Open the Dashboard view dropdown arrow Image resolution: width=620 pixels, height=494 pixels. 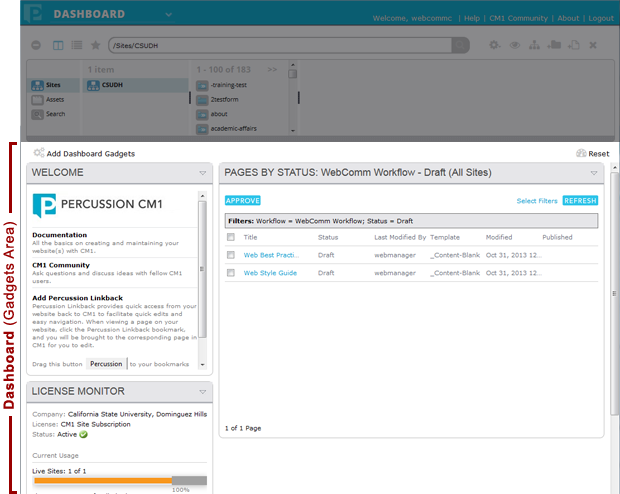(168, 15)
